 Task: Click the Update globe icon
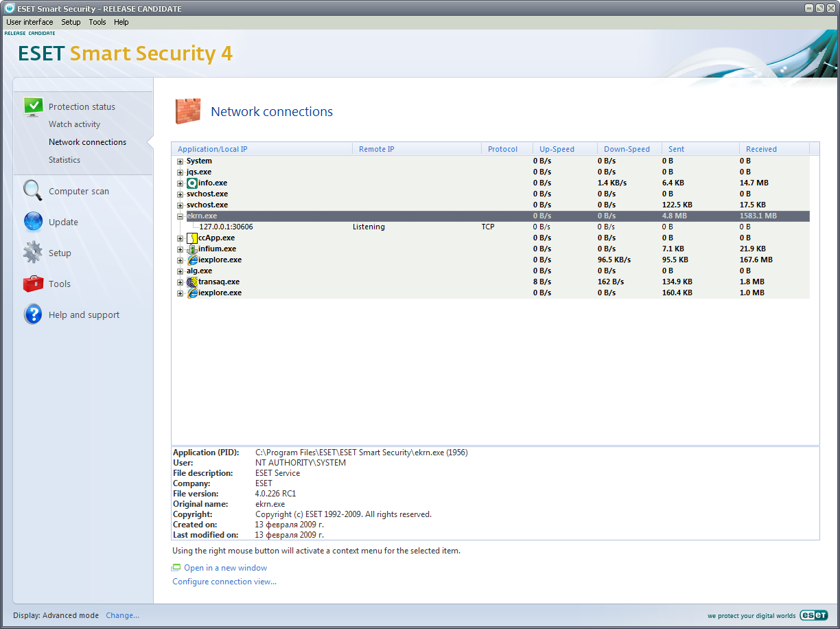(33, 222)
